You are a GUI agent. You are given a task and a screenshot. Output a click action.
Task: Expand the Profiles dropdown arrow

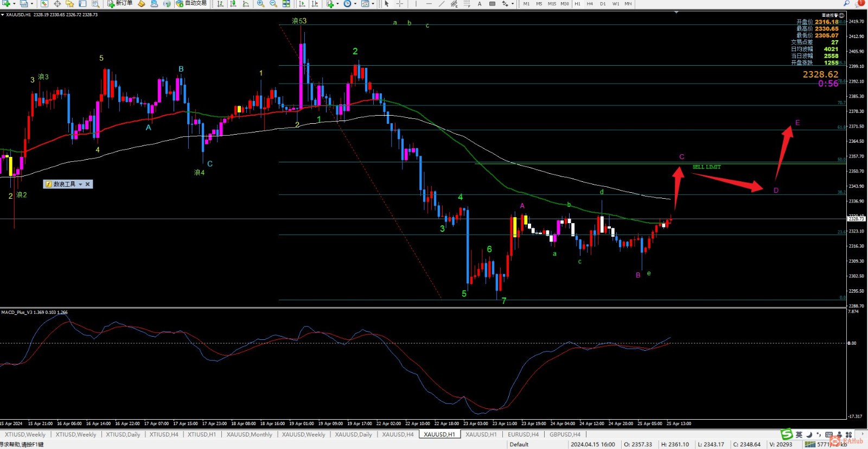31,4
